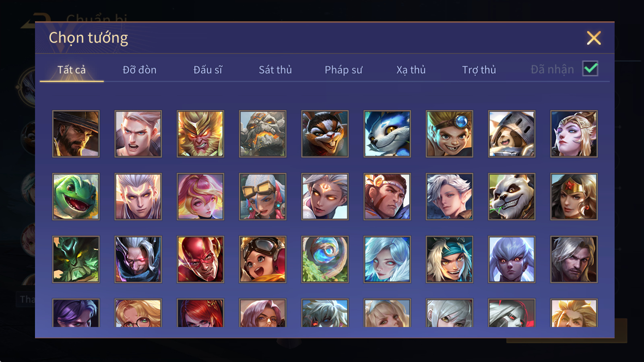Choose the blue wolf cub hero
The height and width of the screenshot is (362, 644).
click(387, 134)
